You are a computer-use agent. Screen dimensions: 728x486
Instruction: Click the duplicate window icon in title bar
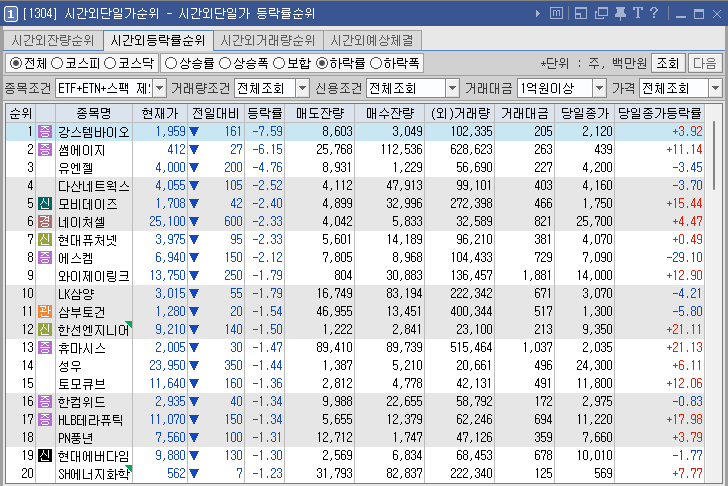[x=601, y=13]
